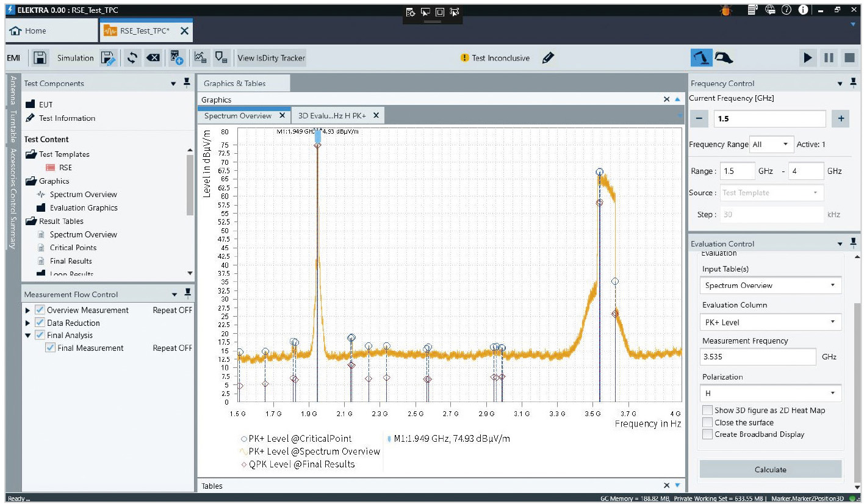Open Critical Points result table
Viewport: 864px width, 504px height.
click(x=73, y=248)
